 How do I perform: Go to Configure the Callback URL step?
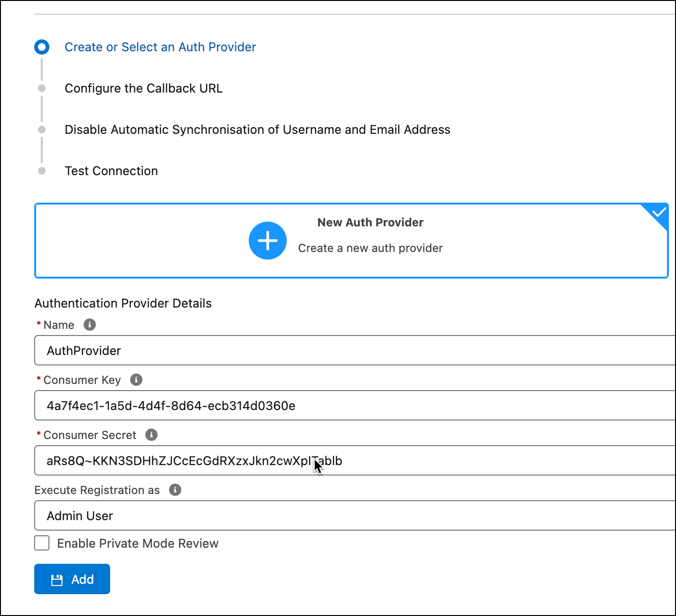(x=144, y=88)
